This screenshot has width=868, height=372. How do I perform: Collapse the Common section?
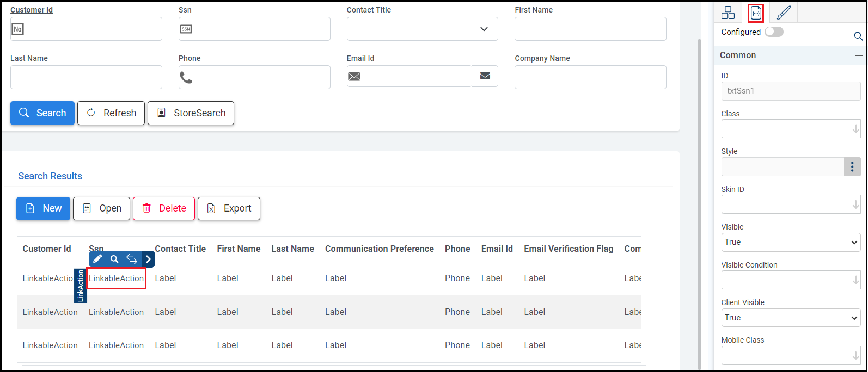pyautogui.click(x=859, y=55)
